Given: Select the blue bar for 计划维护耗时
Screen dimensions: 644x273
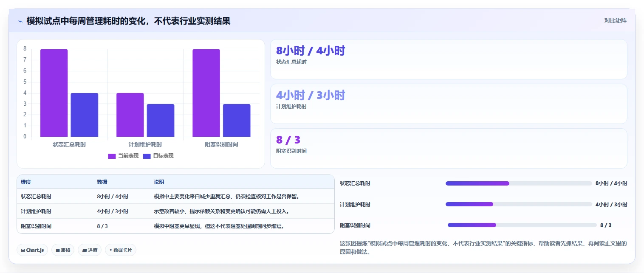Looking at the screenshot, I should coord(161,121).
